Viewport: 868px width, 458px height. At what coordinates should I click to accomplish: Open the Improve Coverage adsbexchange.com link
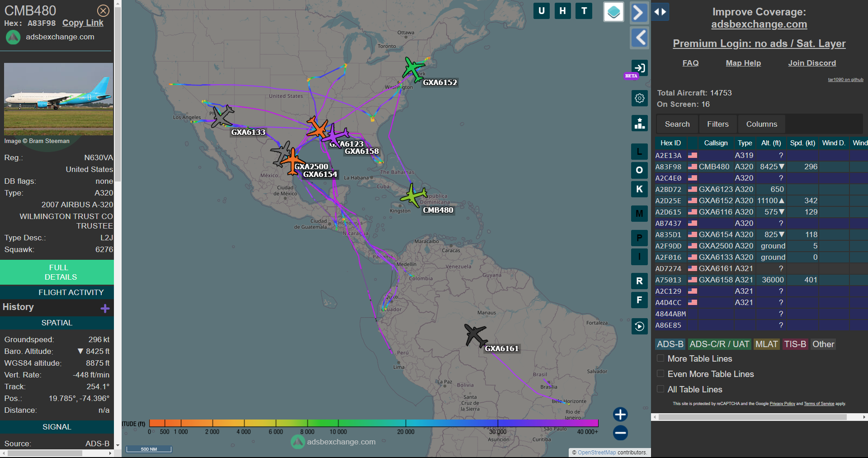(x=759, y=24)
